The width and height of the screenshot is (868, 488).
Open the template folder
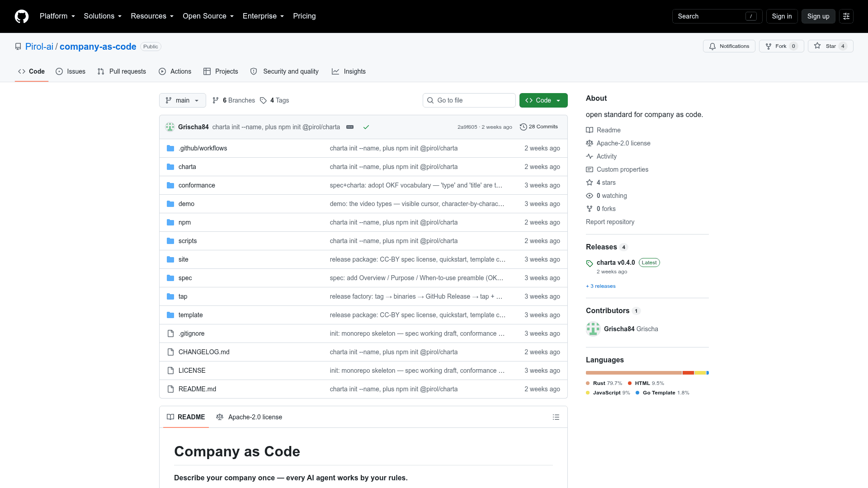point(190,315)
